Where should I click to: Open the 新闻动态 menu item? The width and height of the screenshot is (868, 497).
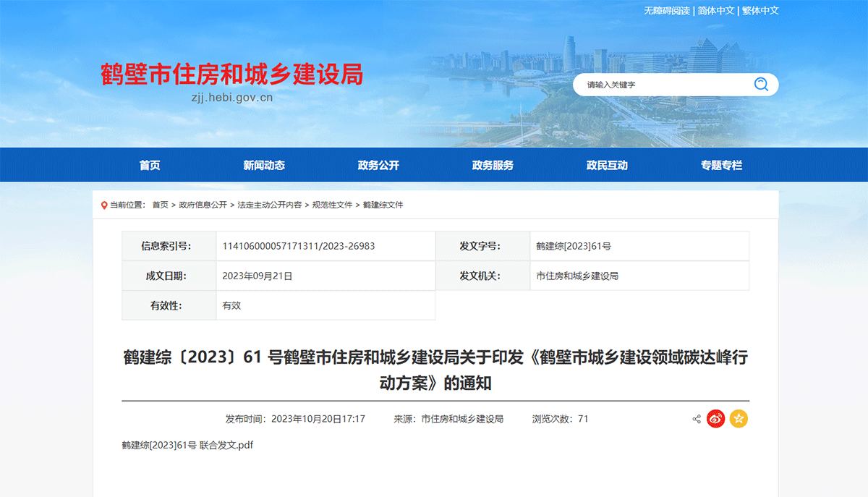tap(264, 165)
